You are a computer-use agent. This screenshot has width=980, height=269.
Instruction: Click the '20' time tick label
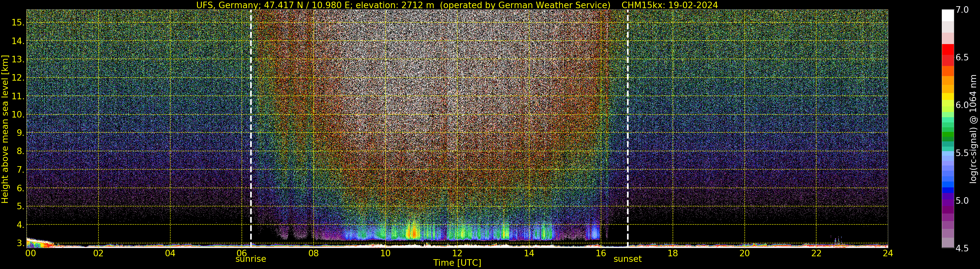745,253
